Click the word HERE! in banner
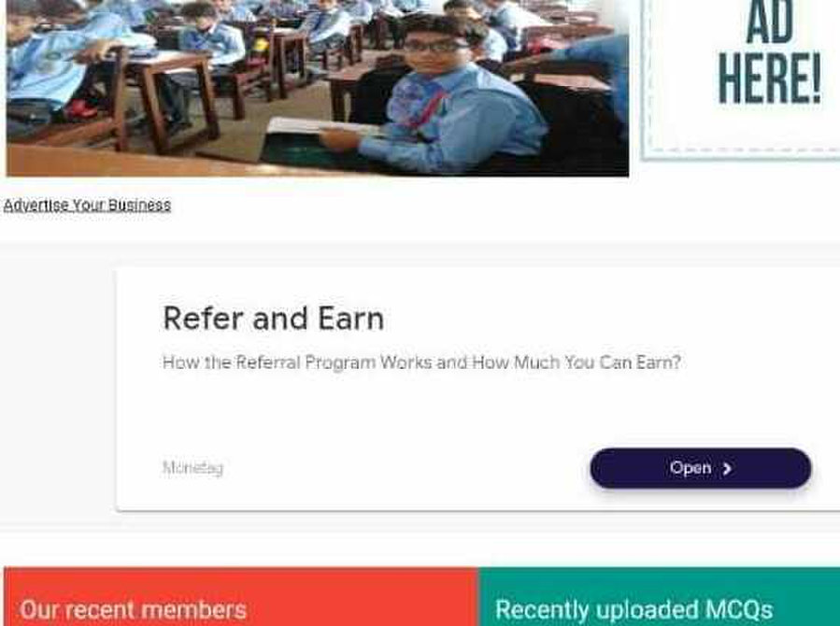The width and height of the screenshot is (840, 626). (769, 79)
